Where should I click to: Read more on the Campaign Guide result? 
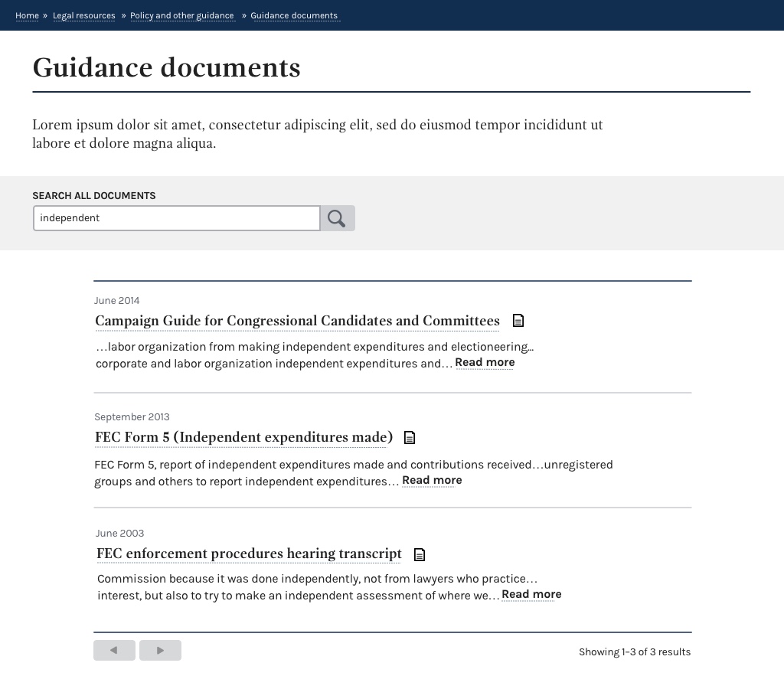(x=485, y=363)
